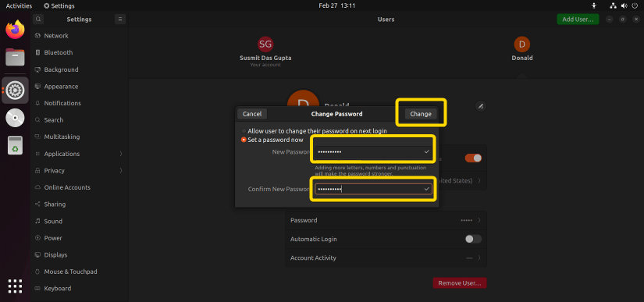Click the volume icon in system tray

(x=624, y=5)
